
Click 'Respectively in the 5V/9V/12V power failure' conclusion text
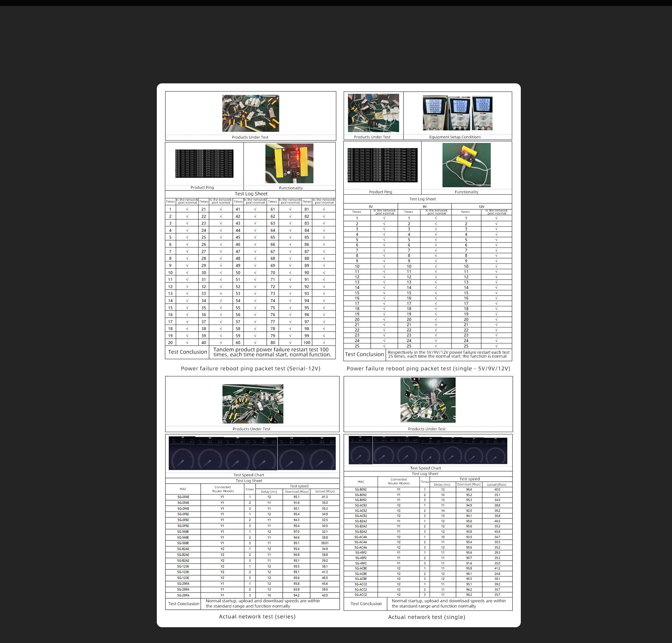click(x=449, y=354)
